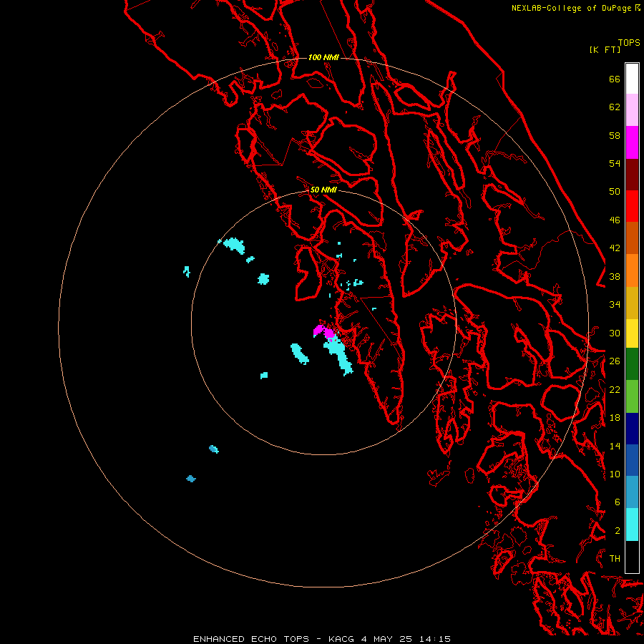The image size is (644, 644).
Task: Select the magenta 58 kft legend swatch
Action: click(x=632, y=142)
